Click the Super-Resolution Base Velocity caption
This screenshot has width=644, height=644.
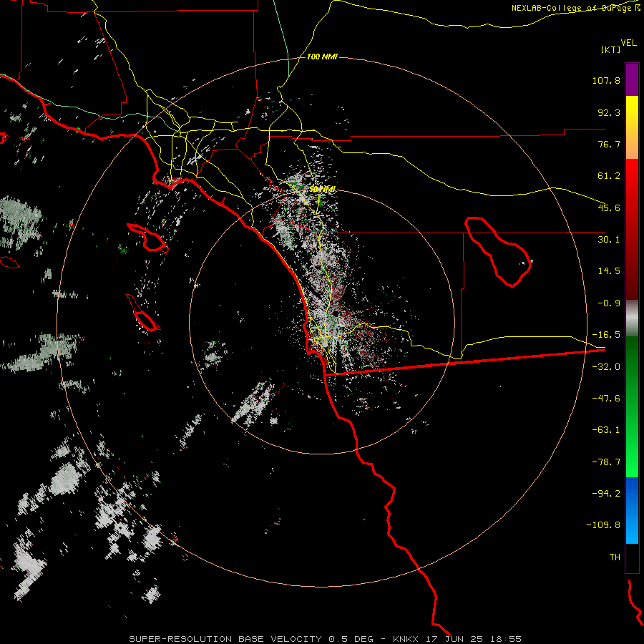click(325, 639)
